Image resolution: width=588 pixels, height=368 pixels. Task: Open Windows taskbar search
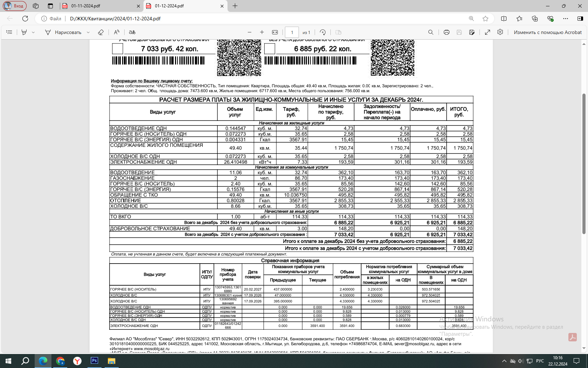(x=25, y=361)
